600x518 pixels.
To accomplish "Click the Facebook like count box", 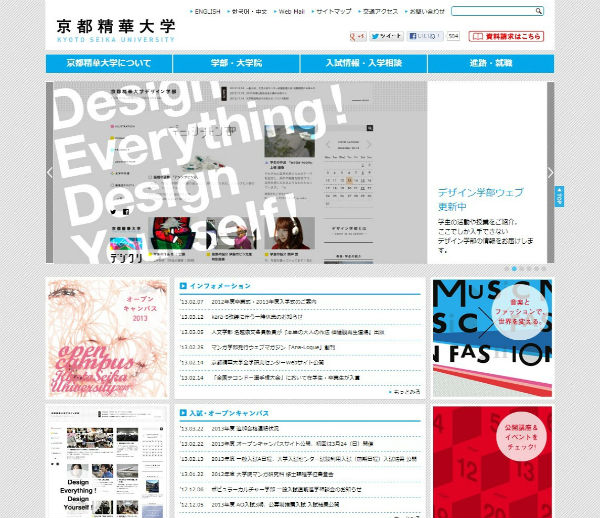I will point(453,36).
